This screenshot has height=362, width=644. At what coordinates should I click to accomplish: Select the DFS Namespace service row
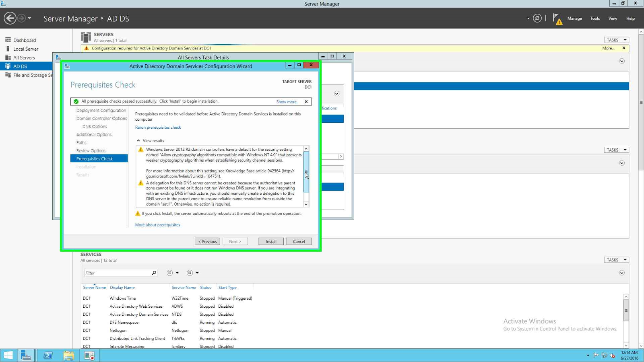coord(352,323)
